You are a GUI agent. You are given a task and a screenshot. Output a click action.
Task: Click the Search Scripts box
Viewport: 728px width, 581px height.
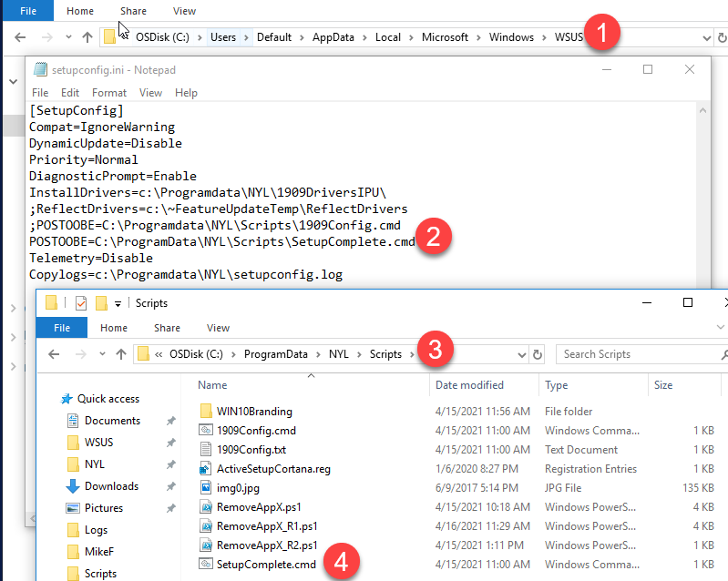(641, 354)
